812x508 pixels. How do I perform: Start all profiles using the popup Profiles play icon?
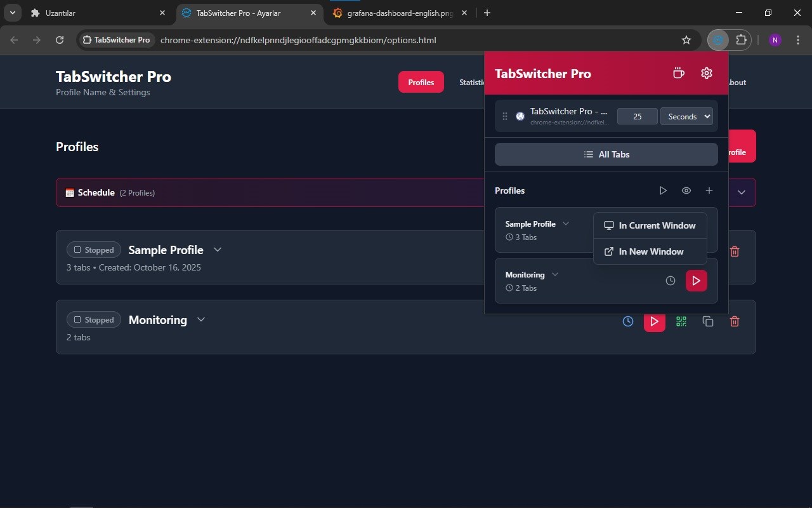663,190
